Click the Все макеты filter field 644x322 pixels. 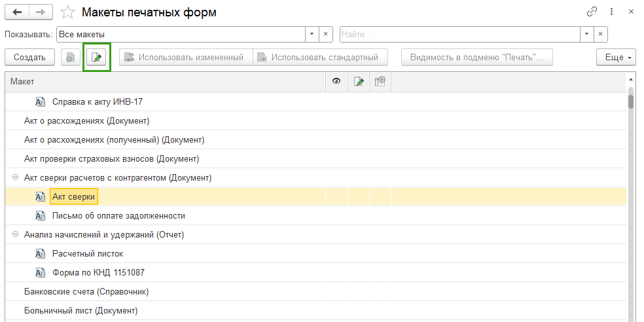(181, 35)
